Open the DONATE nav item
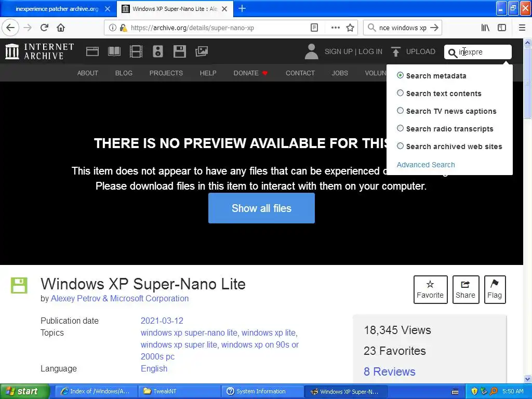This screenshot has width=532, height=399. 250,73
